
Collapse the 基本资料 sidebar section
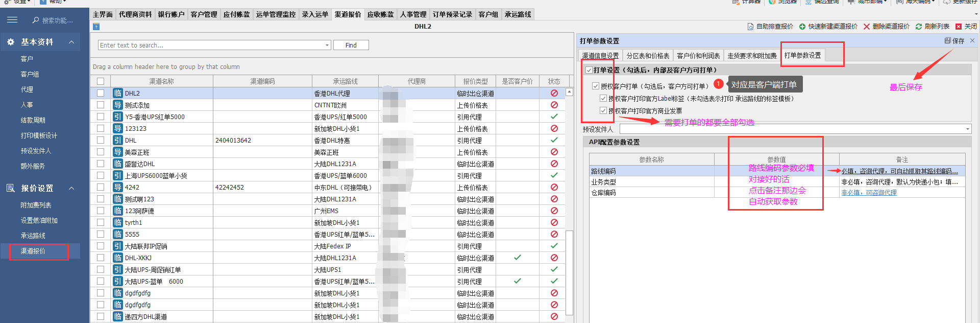pos(71,42)
